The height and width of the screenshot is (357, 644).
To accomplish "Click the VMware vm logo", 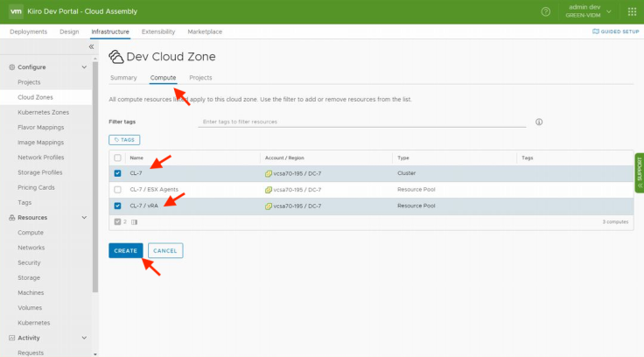I will coord(16,11).
